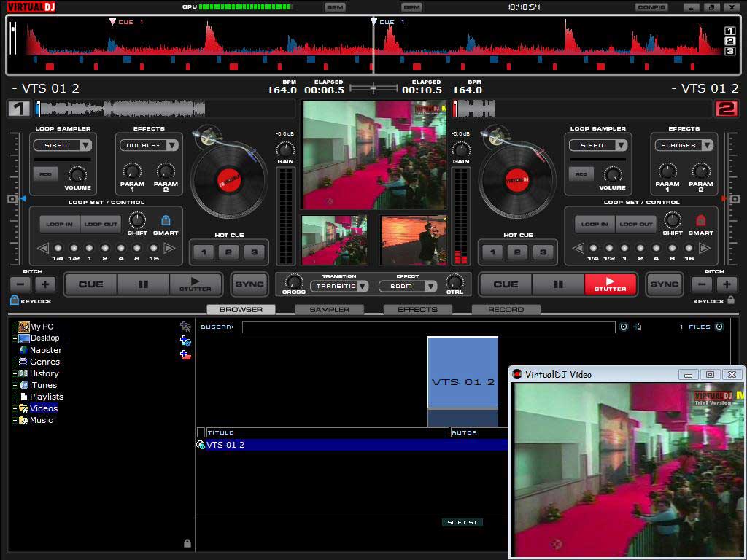Select waveform zoom level 3
This screenshot has height=560, width=747.
[x=729, y=51]
